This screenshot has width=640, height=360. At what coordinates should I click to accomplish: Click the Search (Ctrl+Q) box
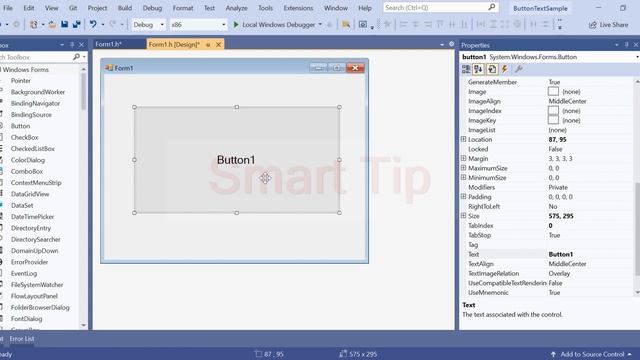[441, 8]
